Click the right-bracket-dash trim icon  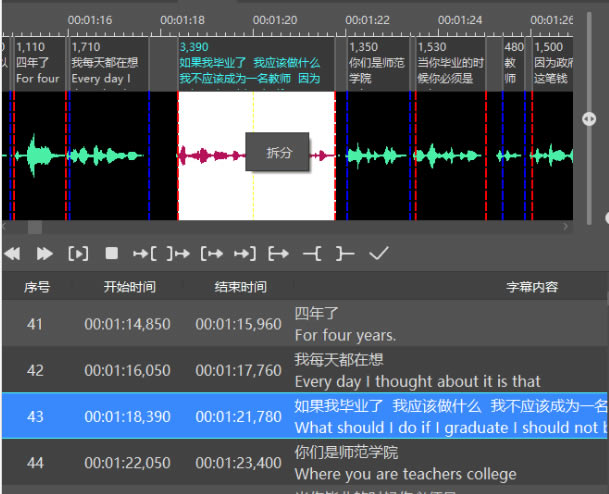tap(345, 254)
